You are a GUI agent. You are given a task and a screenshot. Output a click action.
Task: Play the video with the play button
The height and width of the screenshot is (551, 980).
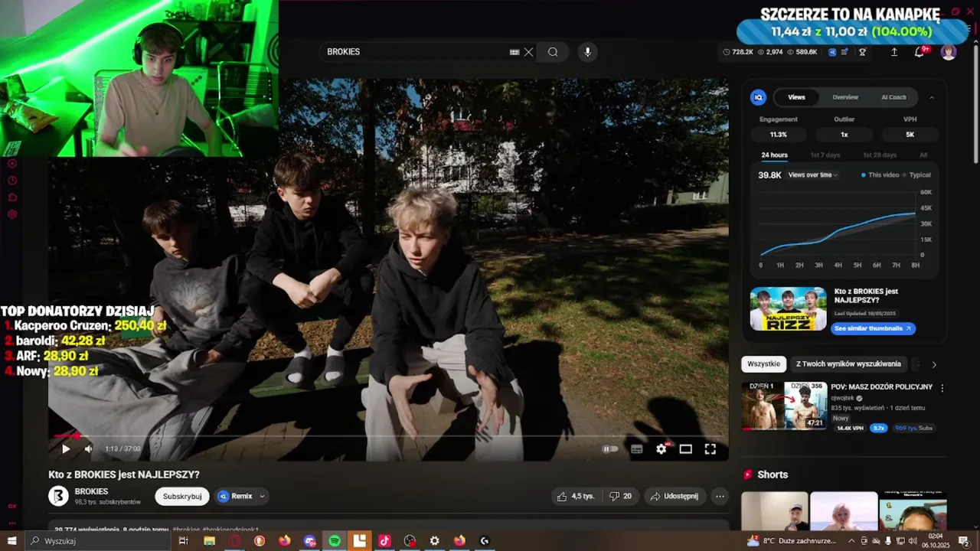[x=66, y=449]
